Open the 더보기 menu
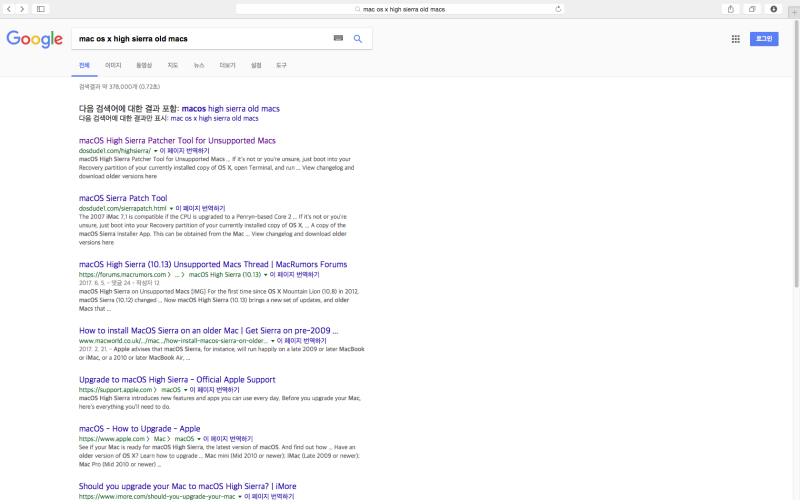This screenshot has height=500, width=800. [x=227, y=65]
